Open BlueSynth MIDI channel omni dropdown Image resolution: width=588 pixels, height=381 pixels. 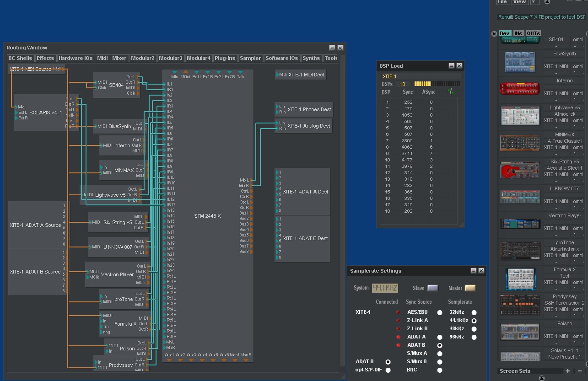coord(578,66)
